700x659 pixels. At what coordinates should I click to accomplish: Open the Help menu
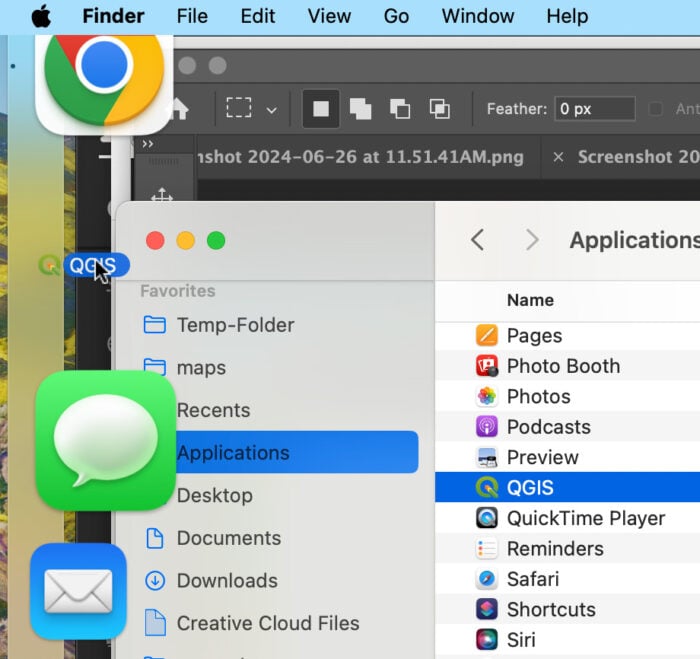point(567,17)
